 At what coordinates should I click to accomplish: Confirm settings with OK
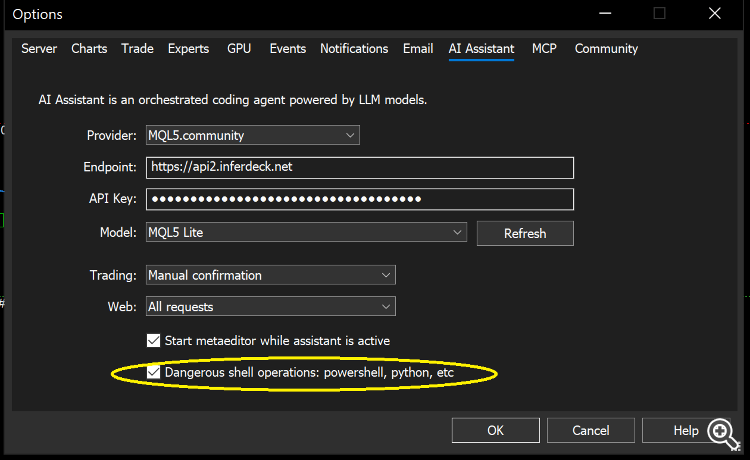pyautogui.click(x=496, y=430)
